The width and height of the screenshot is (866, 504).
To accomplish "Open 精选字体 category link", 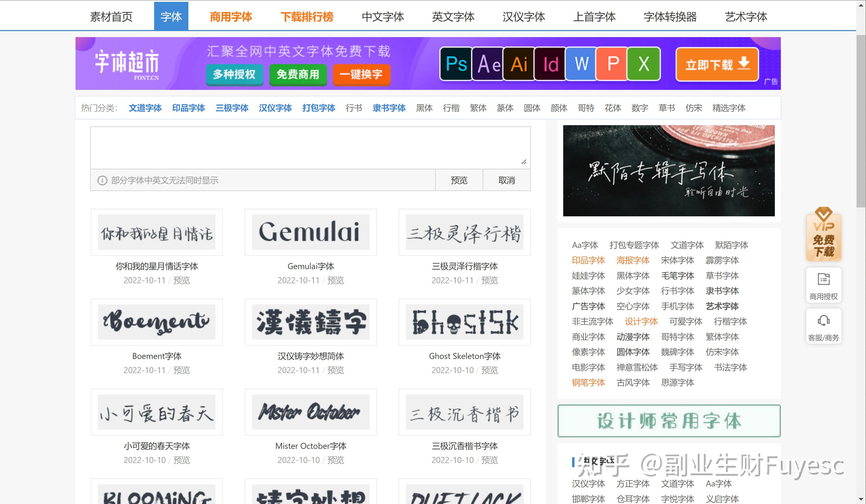I will [x=729, y=108].
